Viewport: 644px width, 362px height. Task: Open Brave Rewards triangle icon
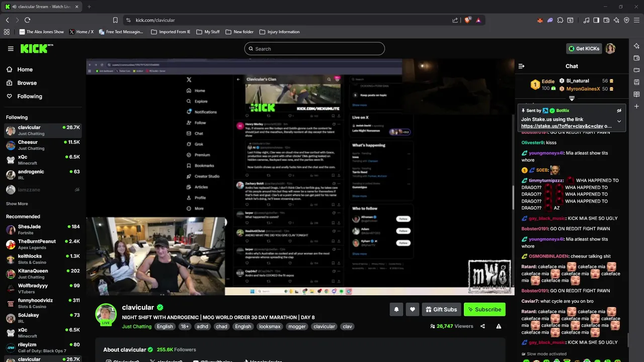478,20
